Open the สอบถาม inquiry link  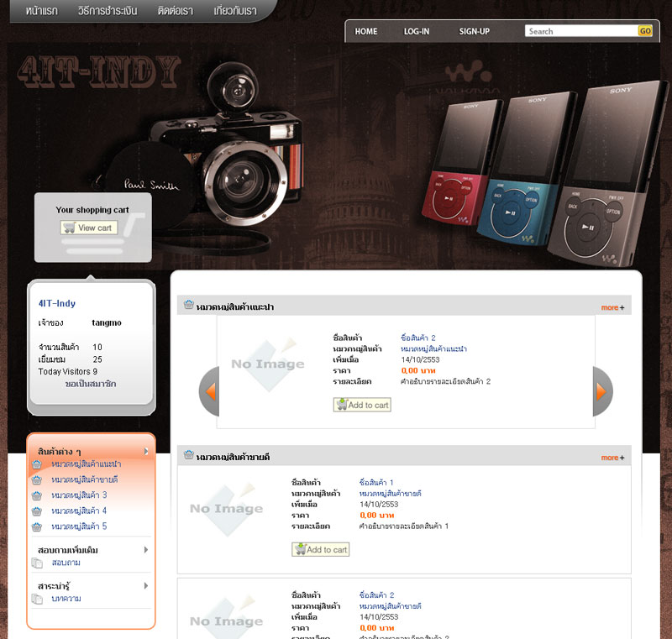pos(66,563)
